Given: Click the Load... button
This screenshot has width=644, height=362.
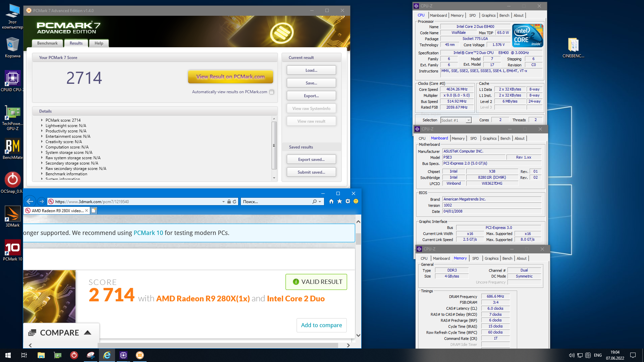Looking at the screenshot, I should (x=311, y=70).
